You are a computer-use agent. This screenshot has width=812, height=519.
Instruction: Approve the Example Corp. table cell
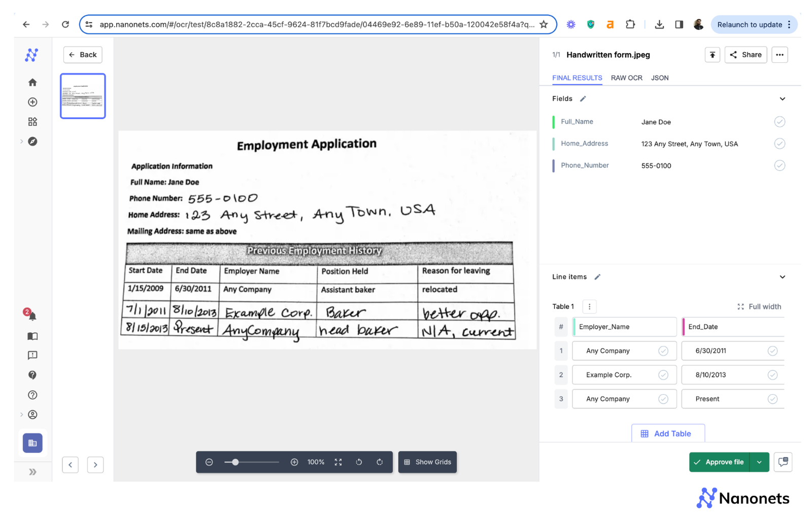point(663,374)
